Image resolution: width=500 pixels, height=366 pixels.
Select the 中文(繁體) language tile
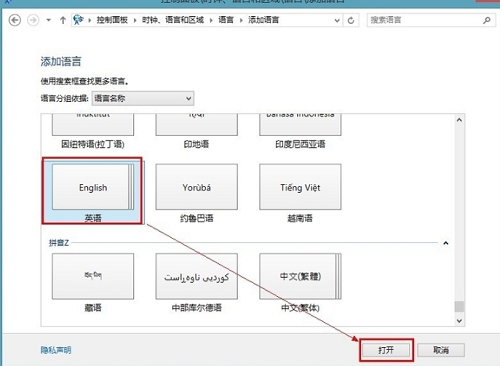click(x=300, y=276)
